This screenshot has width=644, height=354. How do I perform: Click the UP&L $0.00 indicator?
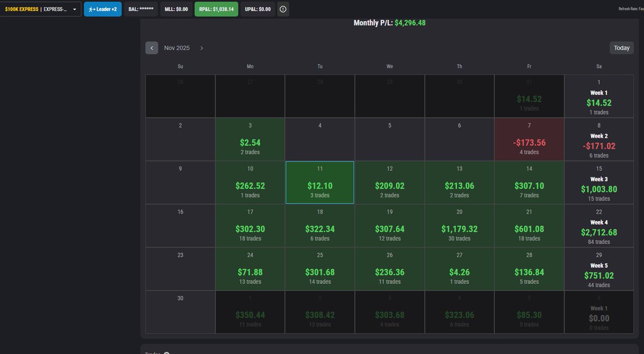[x=258, y=9]
